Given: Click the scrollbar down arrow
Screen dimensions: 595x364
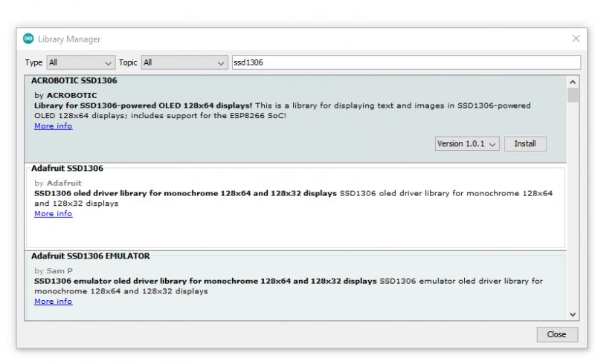Looking at the screenshot, I should (573, 314).
